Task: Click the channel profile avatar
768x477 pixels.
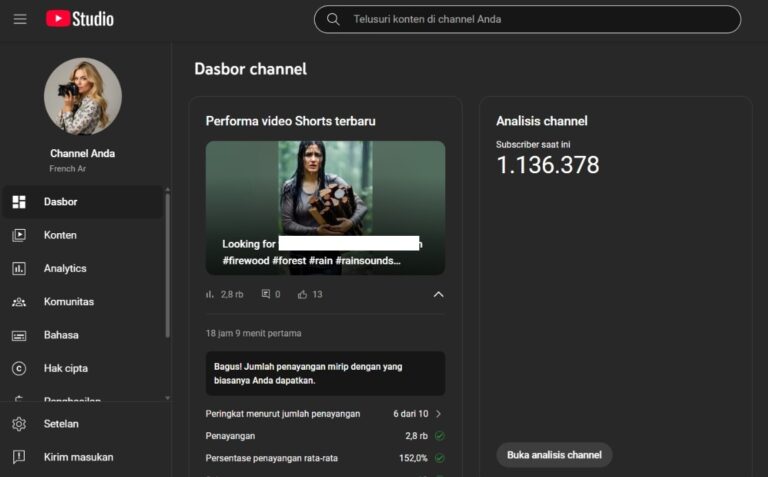Action: pyautogui.click(x=83, y=96)
